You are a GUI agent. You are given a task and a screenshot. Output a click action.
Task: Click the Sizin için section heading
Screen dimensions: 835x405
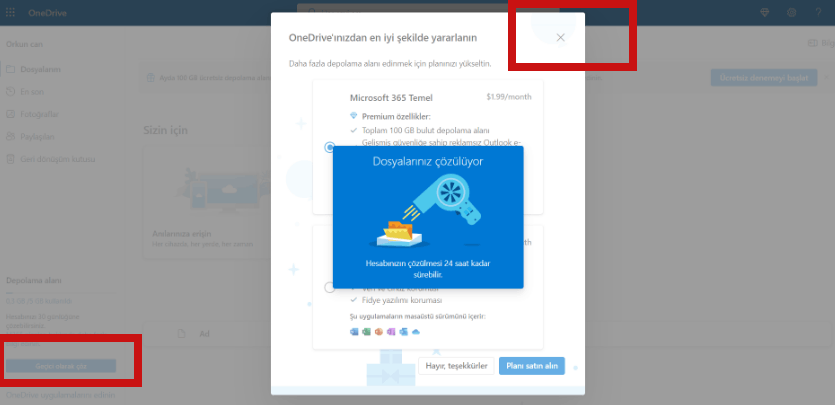(165, 130)
